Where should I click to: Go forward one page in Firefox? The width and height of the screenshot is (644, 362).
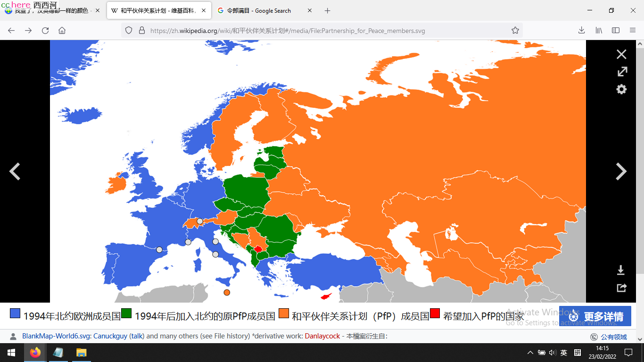point(28,30)
